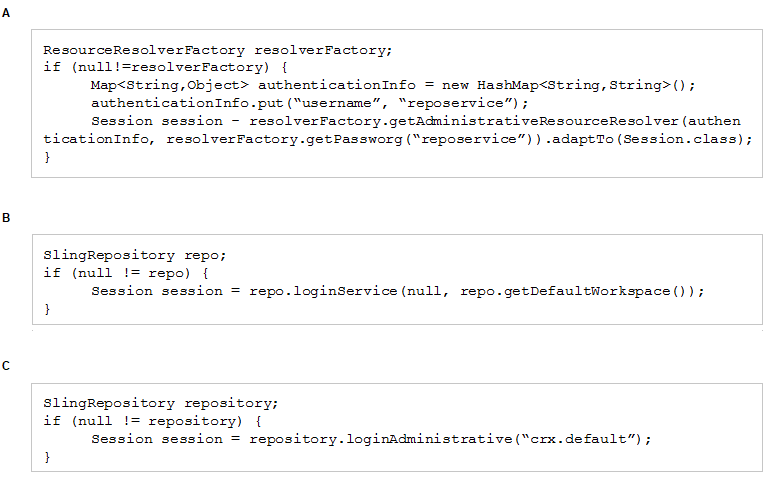Click the authenticationInfo.put username line

click(310, 104)
